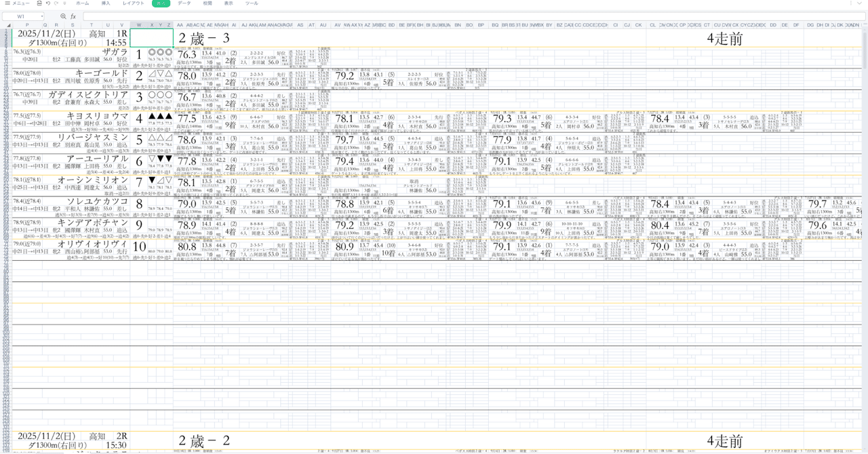The width and height of the screenshot is (868, 454).
Task: Click horse number 4 cell
Action: tap(139, 119)
